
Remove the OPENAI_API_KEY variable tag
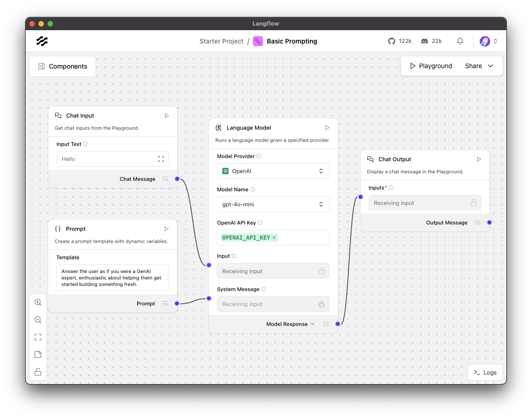coord(274,238)
